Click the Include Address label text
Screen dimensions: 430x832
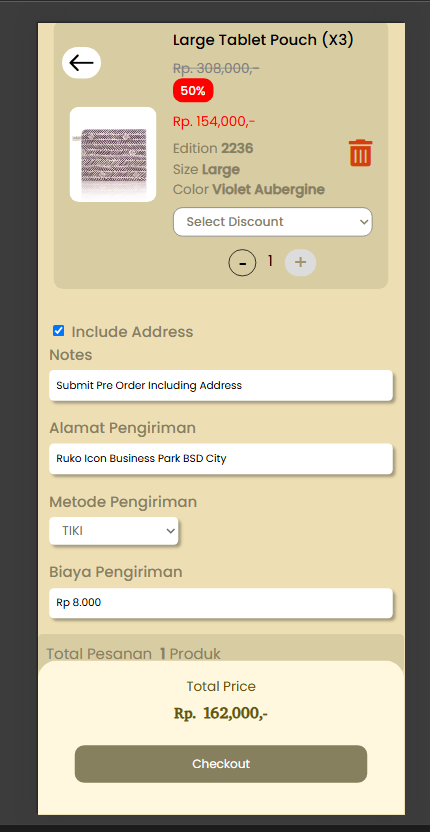coord(132,332)
